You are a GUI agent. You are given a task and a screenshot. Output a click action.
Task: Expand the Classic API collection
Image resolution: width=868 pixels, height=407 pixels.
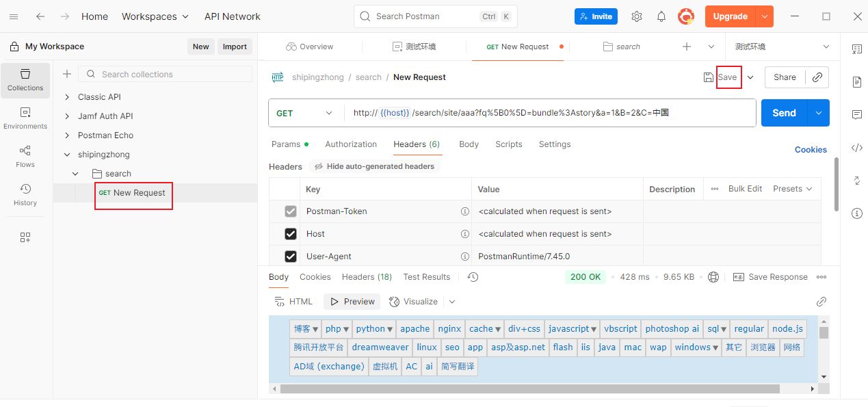[67, 97]
